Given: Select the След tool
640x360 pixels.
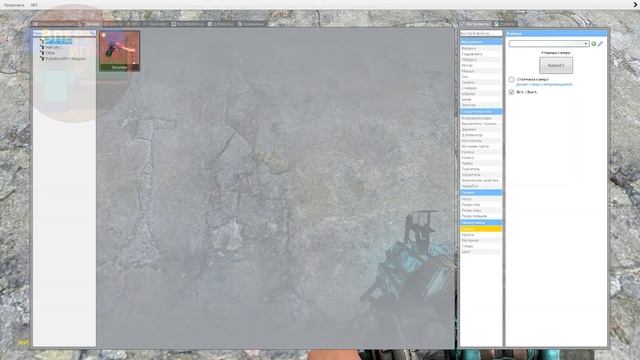Looking at the screenshot, I should [481, 246].
